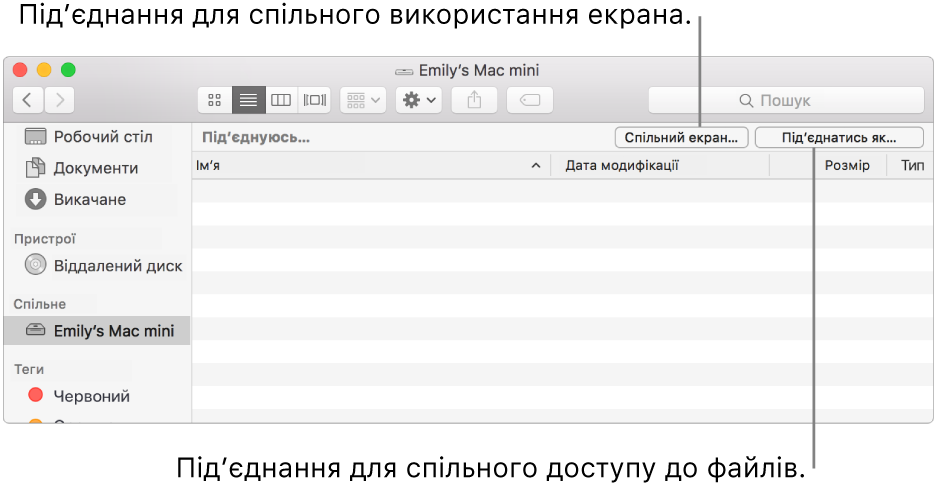The height and width of the screenshot is (492, 936).
Task: Minimize the window with the yellow button
Action: click(x=44, y=70)
